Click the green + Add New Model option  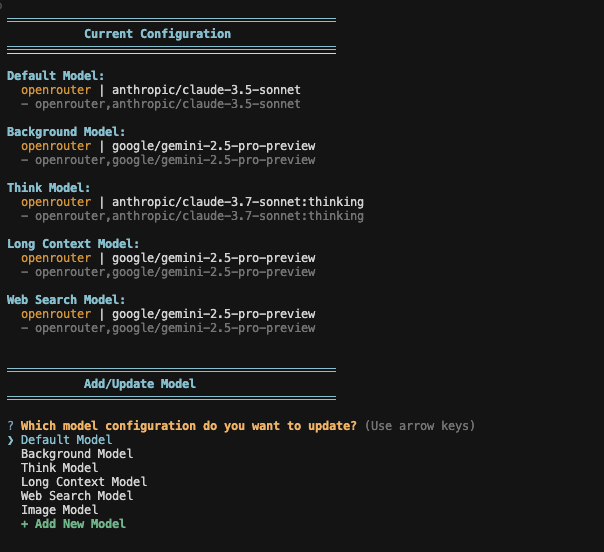(73, 524)
